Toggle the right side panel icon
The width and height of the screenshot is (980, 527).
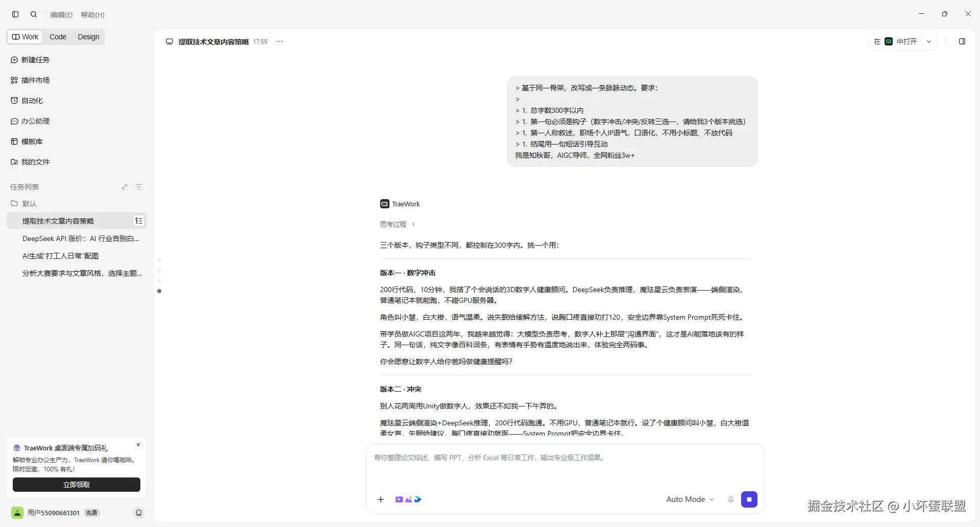(x=962, y=41)
